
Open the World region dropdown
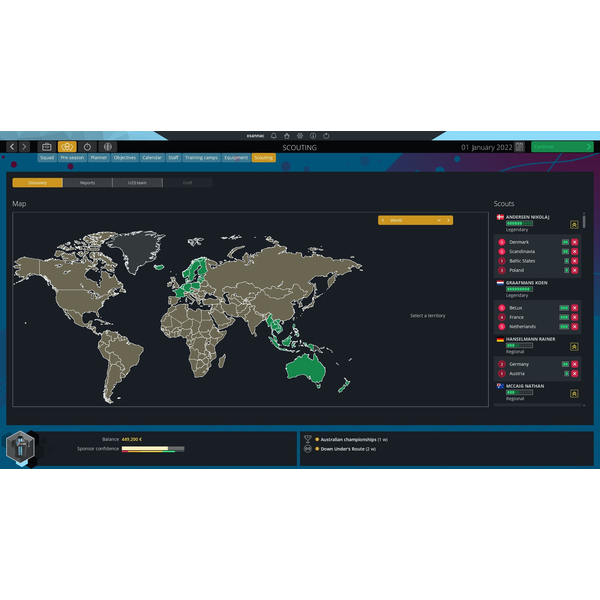click(x=415, y=220)
